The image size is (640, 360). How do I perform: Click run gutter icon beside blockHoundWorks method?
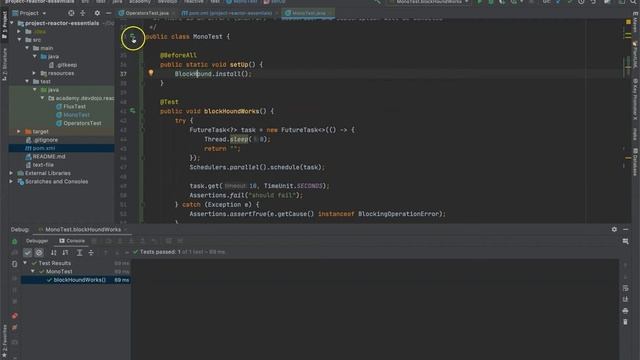[133, 111]
